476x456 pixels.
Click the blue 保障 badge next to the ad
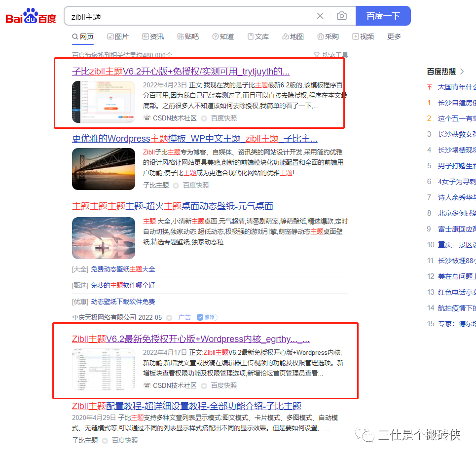click(x=206, y=317)
